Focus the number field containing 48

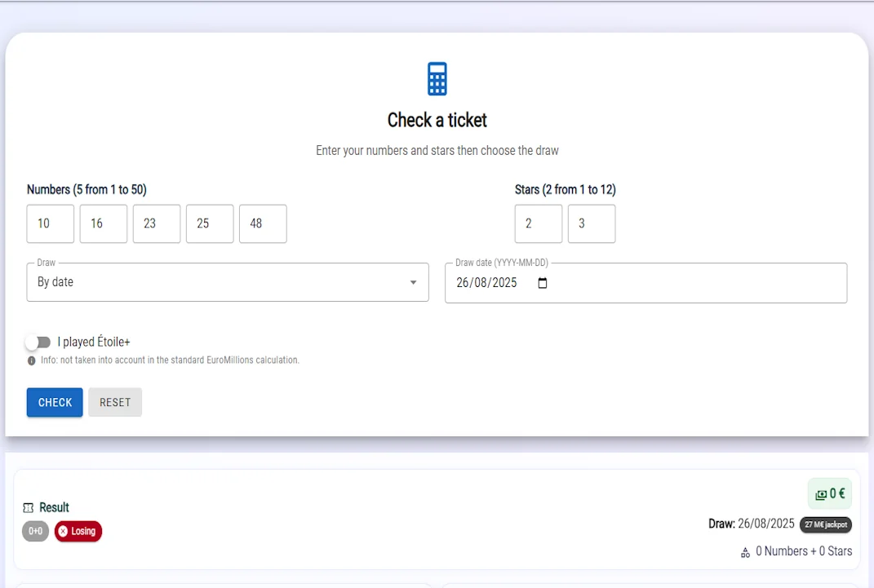(263, 223)
